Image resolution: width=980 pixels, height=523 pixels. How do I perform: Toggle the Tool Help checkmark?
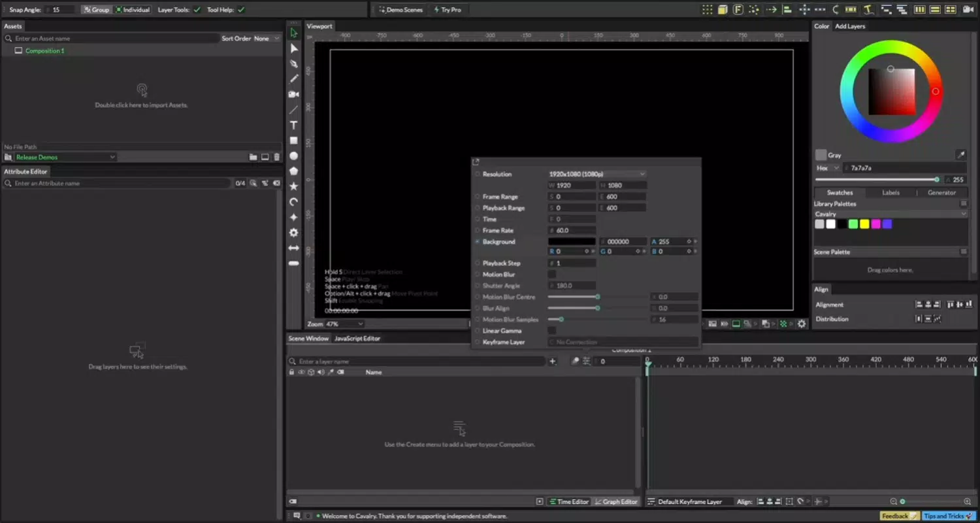(241, 10)
